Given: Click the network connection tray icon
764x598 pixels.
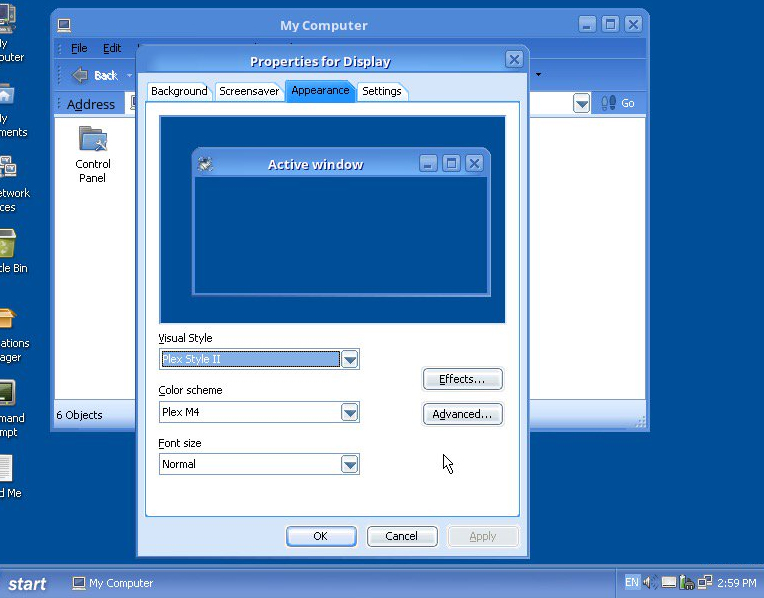Looking at the screenshot, I should pyautogui.click(x=705, y=582).
